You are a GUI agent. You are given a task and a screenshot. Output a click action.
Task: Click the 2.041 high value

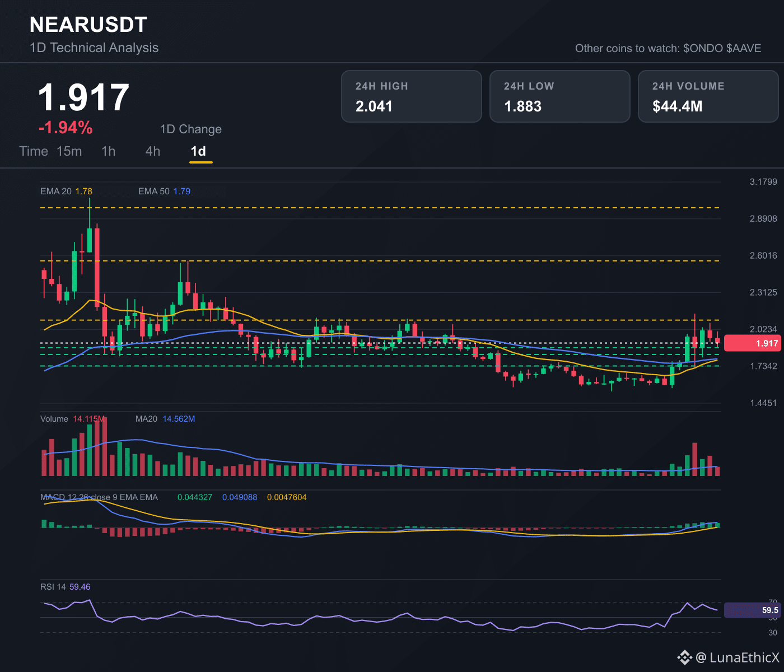pyautogui.click(x=374, y=106)
